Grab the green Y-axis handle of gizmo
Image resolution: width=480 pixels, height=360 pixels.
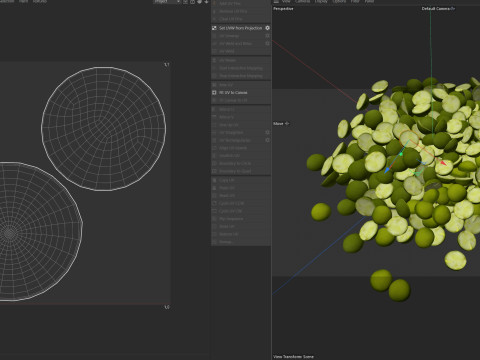coord(401,154)
